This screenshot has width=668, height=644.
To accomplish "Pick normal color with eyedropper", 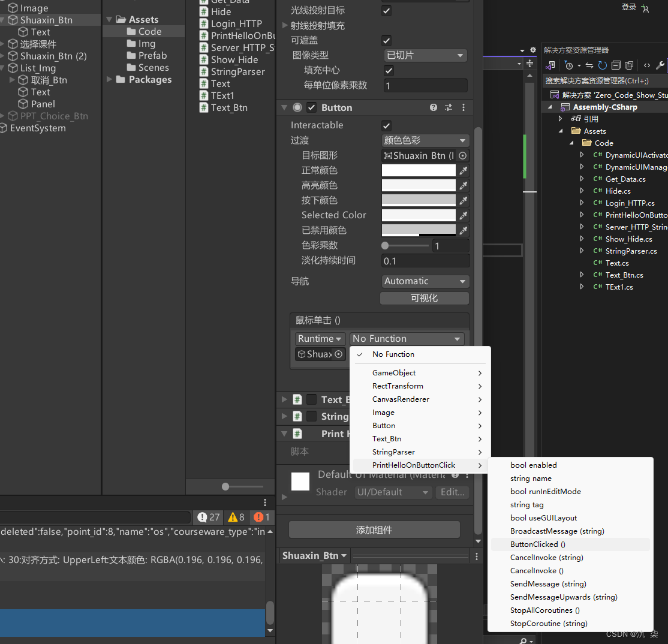I will point(464,170).
